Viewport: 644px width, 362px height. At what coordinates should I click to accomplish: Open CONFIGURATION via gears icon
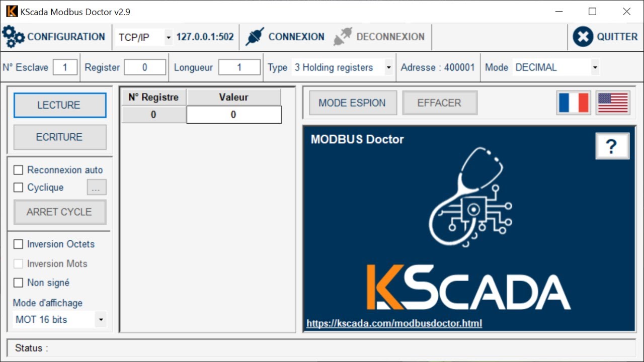(13, 37)
